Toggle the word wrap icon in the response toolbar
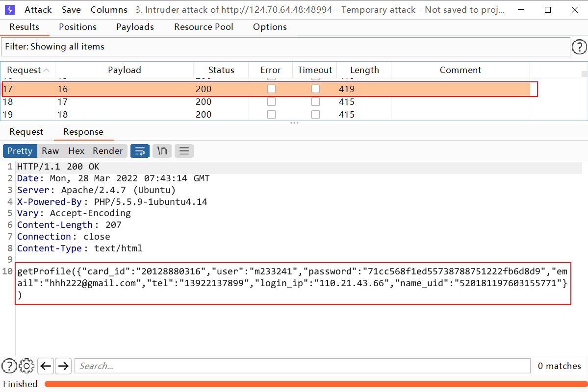 click(140, 151)
